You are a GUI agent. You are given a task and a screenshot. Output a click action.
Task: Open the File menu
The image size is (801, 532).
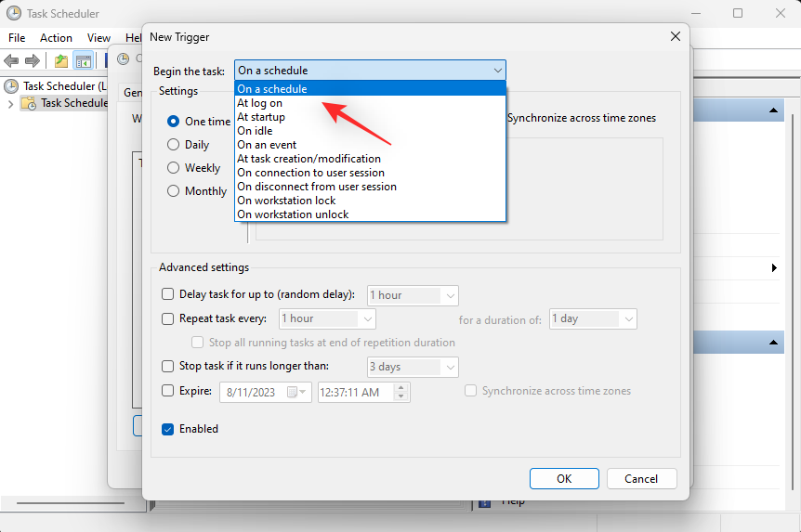coord(17,38)
